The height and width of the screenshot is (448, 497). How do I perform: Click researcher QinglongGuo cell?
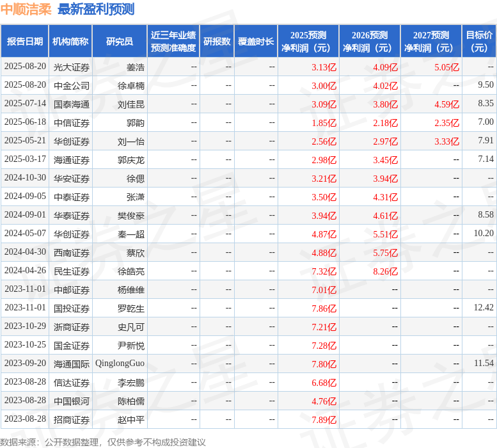(120, 364)
